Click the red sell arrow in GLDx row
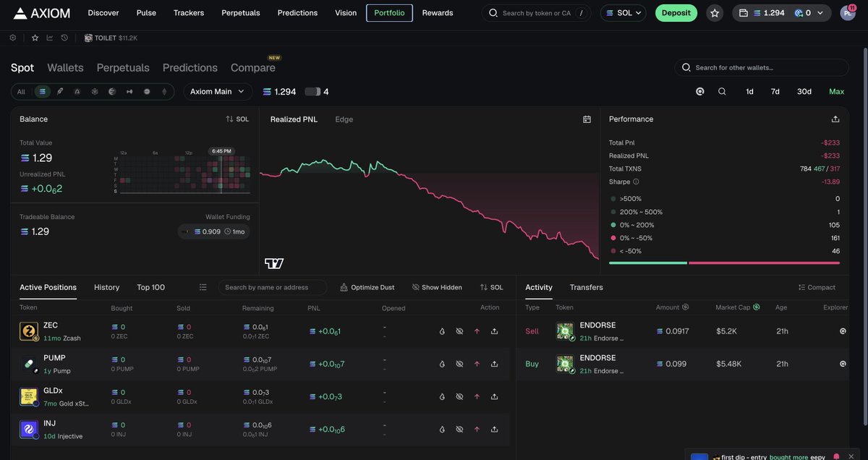This screenshot has width=868, height=460. click(477, 396)
